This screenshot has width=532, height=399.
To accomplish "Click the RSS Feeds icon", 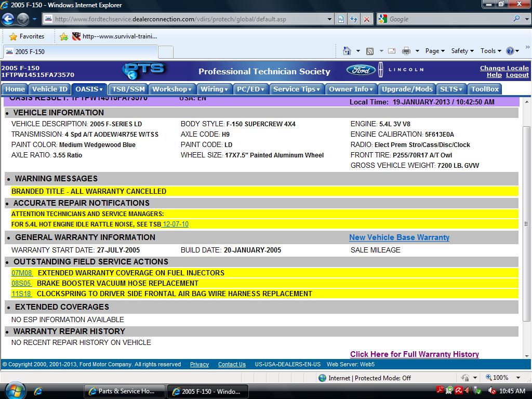I will coord(370,51).
